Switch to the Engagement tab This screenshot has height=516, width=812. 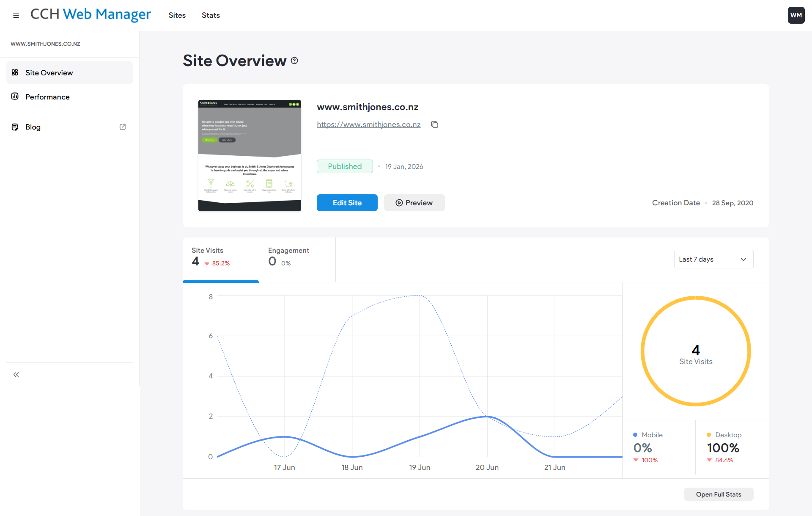297,259
